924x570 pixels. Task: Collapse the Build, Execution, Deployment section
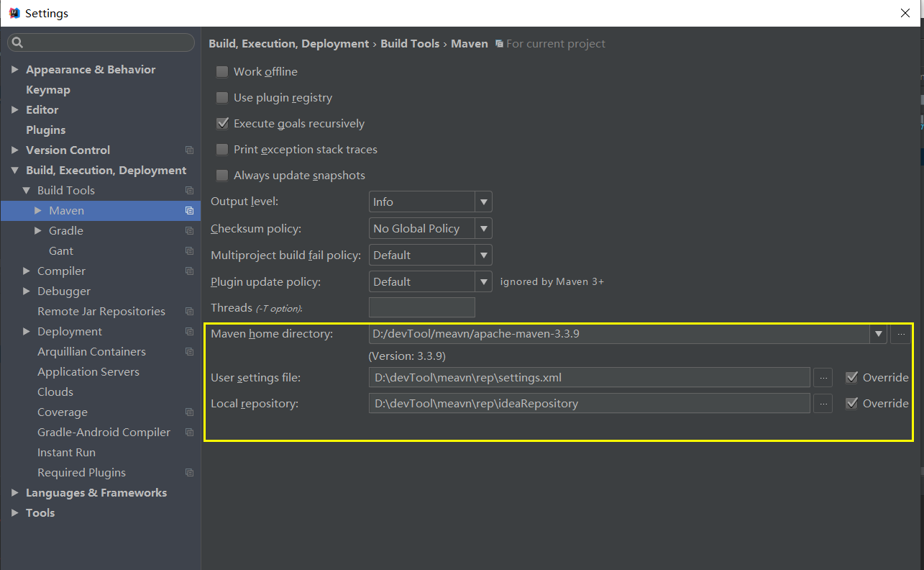click(x=15, y=171)
